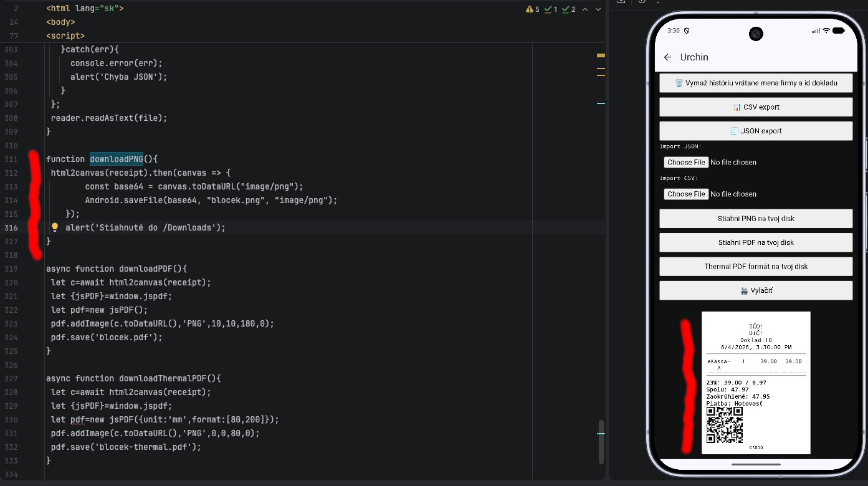Choose a file for Import CSV
Screen dimensions: 868x486
point(686,194)
